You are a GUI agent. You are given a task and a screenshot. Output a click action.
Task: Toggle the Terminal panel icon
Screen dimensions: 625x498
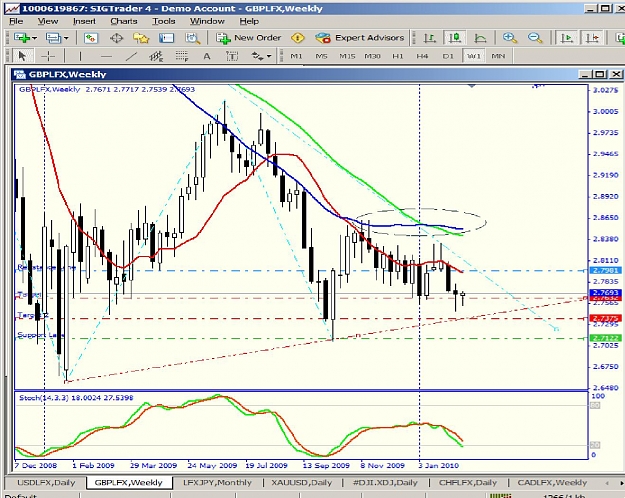coord(167,38)
